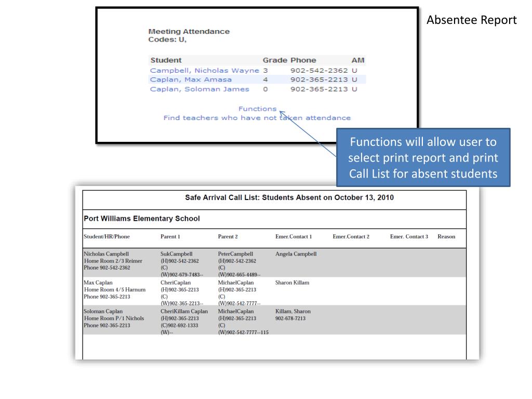Click Nicholas Campbell in the call list
Screen dimensions: 532x399
106,254
